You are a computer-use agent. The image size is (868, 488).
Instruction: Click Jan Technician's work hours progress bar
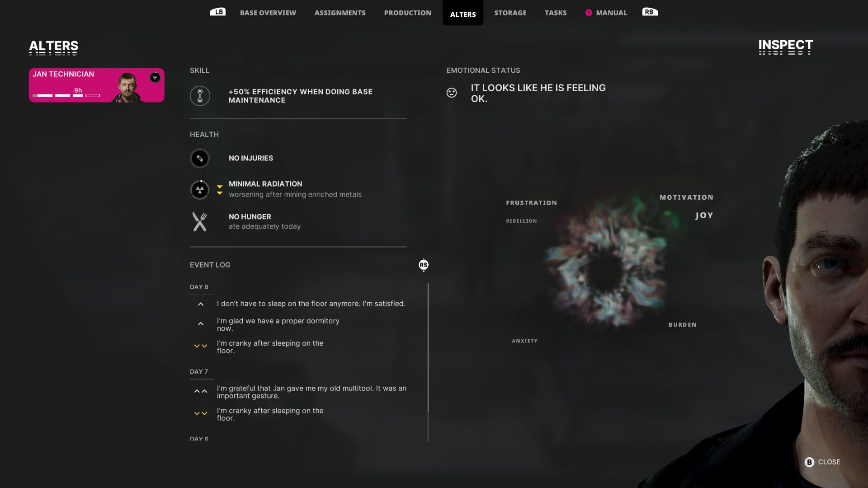click(66, 95)
